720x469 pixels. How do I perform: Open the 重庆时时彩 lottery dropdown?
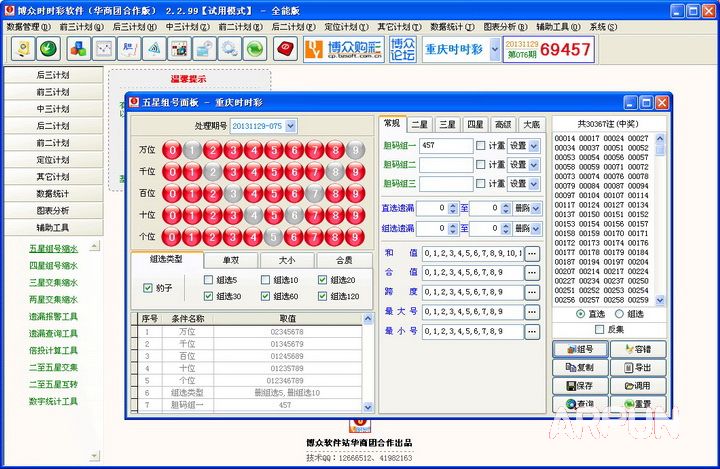(x=495, y=49)
